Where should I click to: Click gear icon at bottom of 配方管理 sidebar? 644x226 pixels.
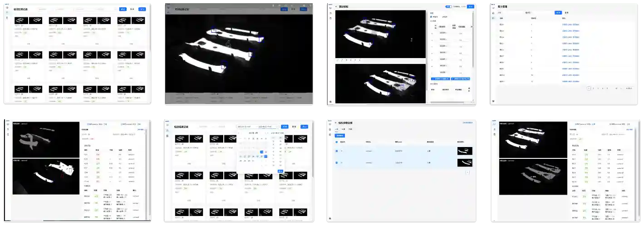[x=493, y=102]
